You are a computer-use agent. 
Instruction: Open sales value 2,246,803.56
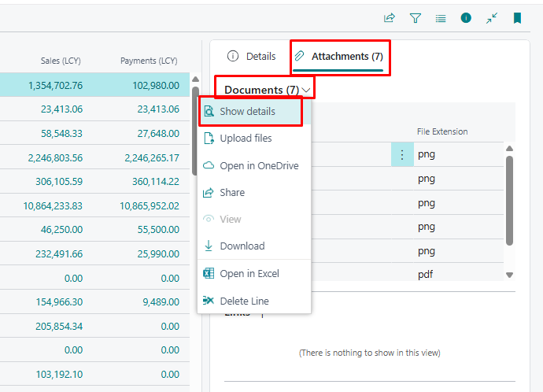pyautogui.click(x=55, y=158)
